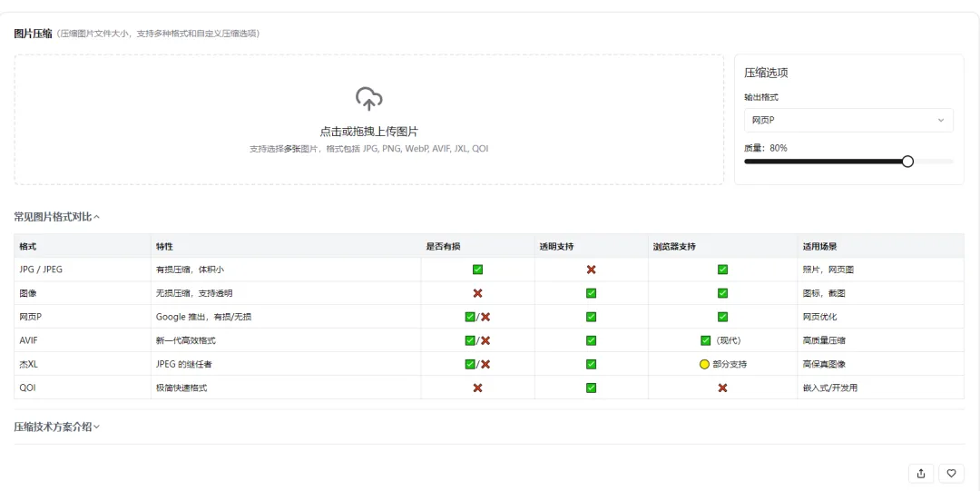Click the 图片压缩 page title
The width and height of the screenshot is (980, 491).
tap(34, 34)
